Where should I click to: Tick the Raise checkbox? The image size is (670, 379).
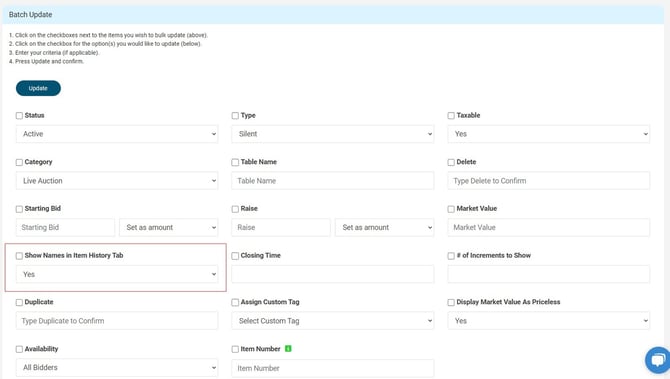tap(235, 209)
